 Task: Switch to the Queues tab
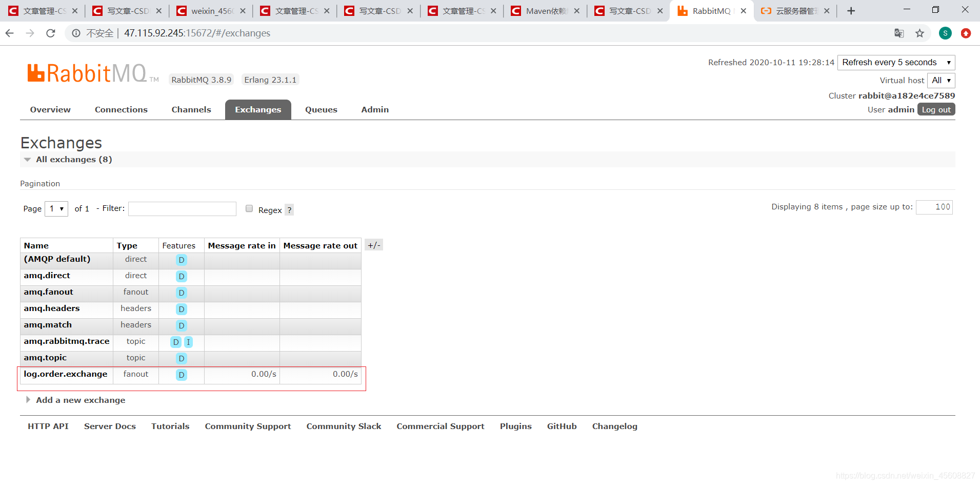[321, 110]
